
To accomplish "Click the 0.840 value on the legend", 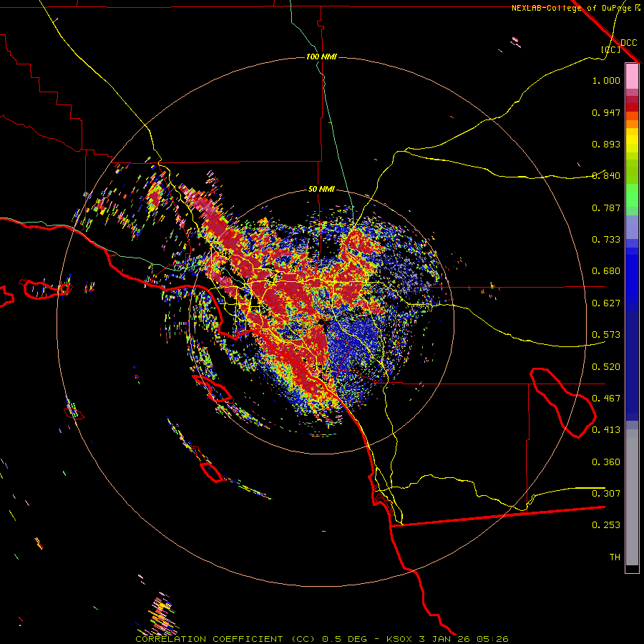I will (606, 176).
